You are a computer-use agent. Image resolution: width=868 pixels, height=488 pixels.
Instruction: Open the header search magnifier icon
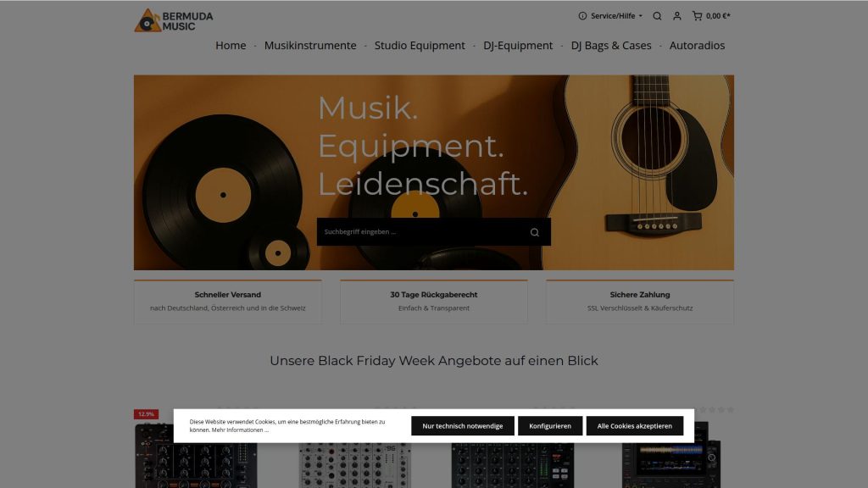pyautogui.click(x=657, y=15)
